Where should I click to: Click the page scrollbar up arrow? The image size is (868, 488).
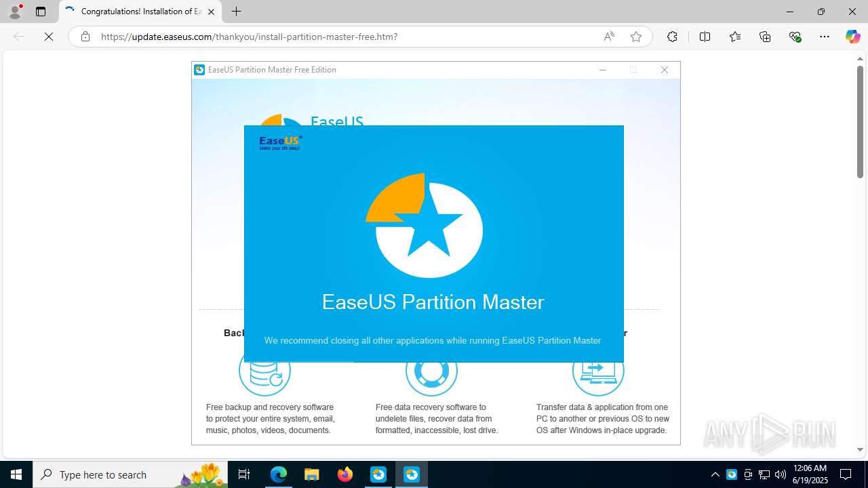[x=860, y=59]
